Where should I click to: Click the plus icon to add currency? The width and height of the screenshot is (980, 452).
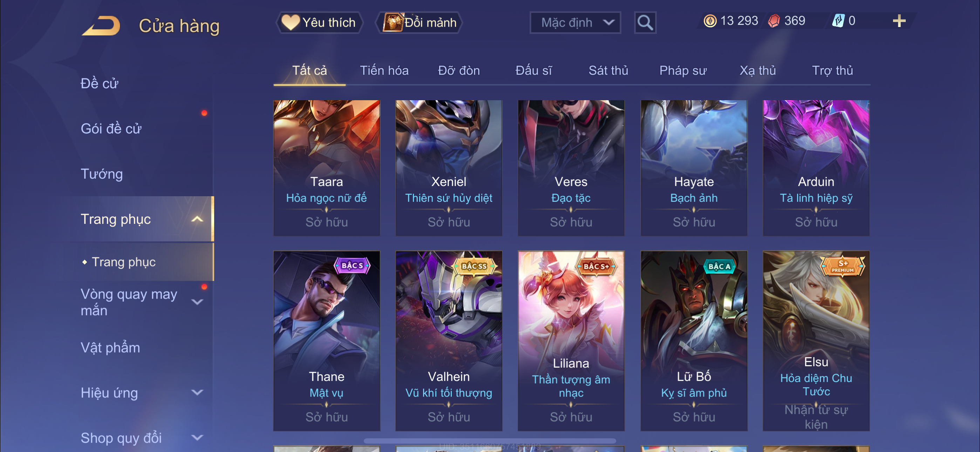[x=899, y=21]
